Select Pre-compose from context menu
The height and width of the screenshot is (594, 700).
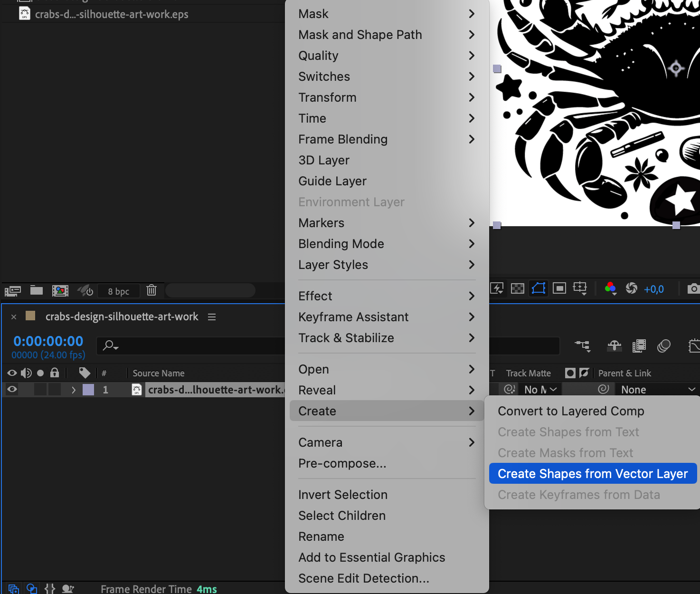387,463
